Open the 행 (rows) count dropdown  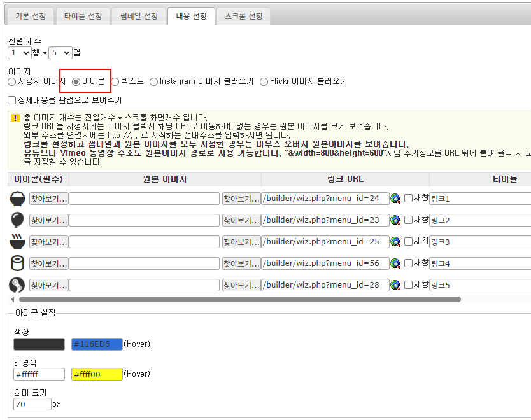[x=19, y=53]
